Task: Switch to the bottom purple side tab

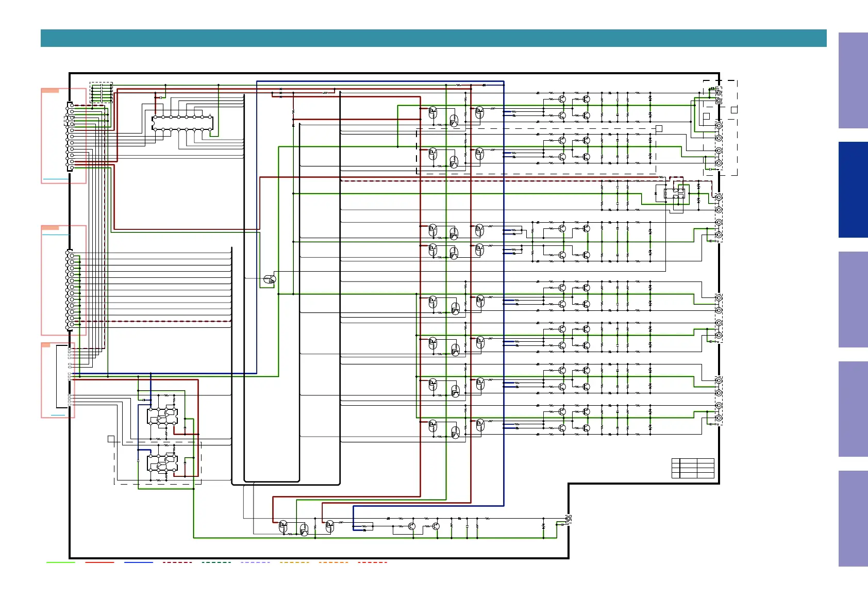Action: pyautogui.click(x=853, y=518)
